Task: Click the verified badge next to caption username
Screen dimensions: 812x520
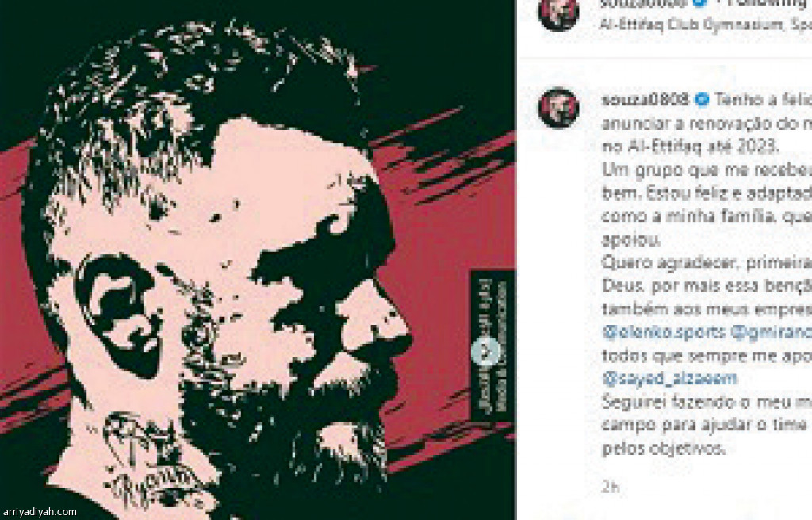Action: pos(702,98)
